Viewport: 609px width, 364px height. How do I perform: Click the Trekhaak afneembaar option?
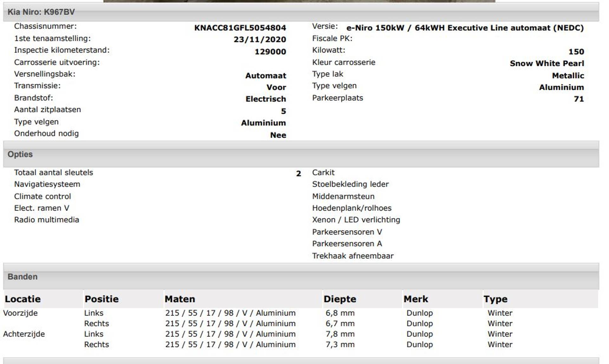(353, 256)
